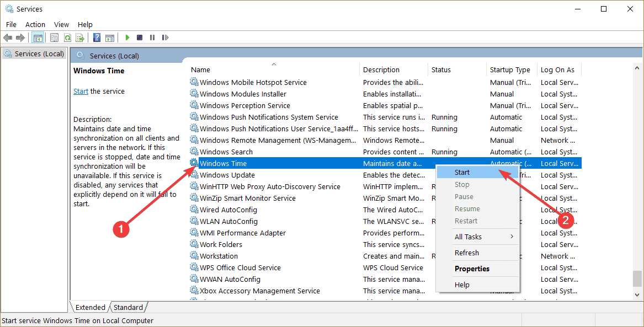Choose Start in the context menu
This screenshot has width=644, height=327.
coord(478,172)
